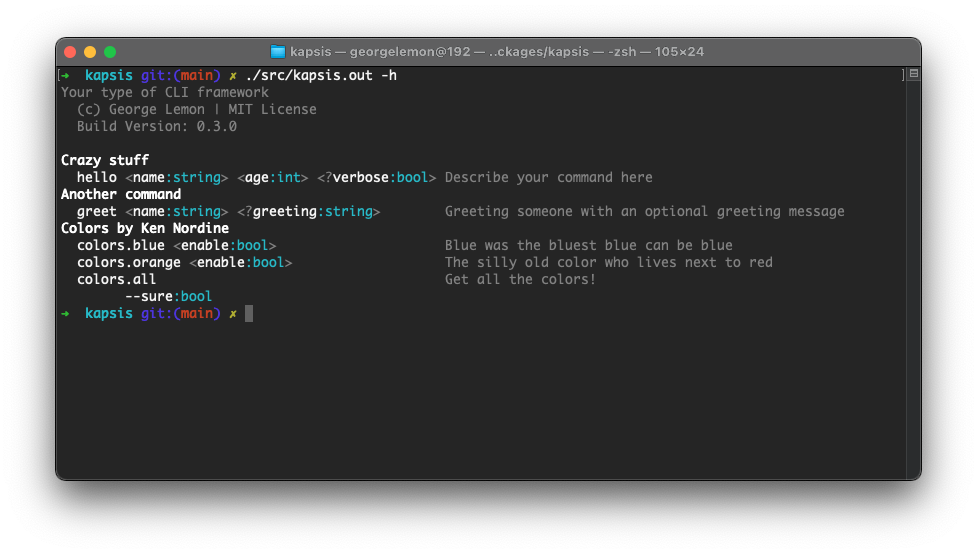Screen dimensions: 977x554
Task: Click the 'greet' command name
Action: pyautogui.click(x=97, y=212)
